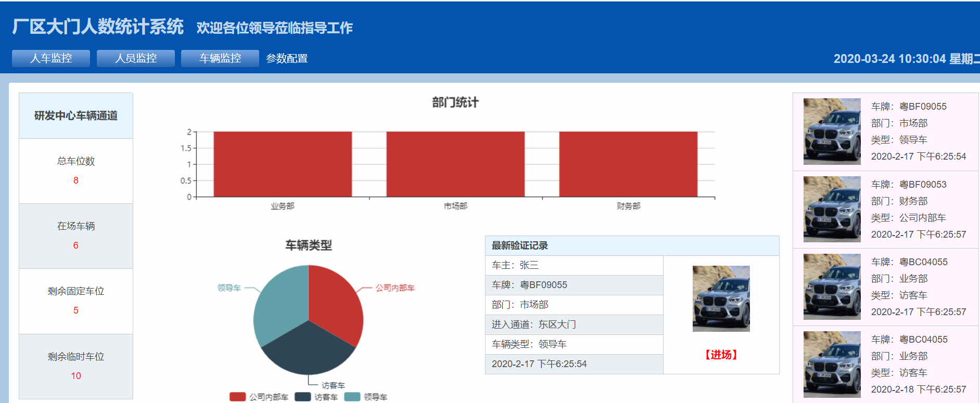The image size is (980, 403).
Task: Click the 业务部 bar in the chart
Action: point(283,164)
